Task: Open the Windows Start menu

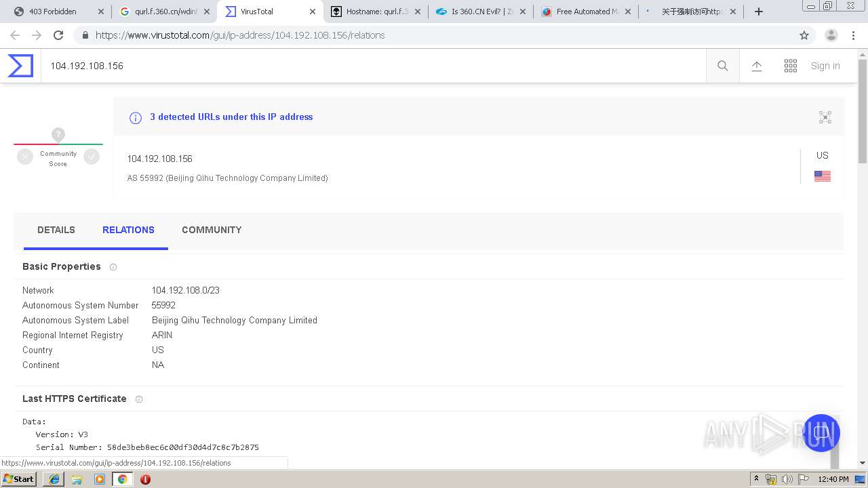Action: [x=18, y=479]
